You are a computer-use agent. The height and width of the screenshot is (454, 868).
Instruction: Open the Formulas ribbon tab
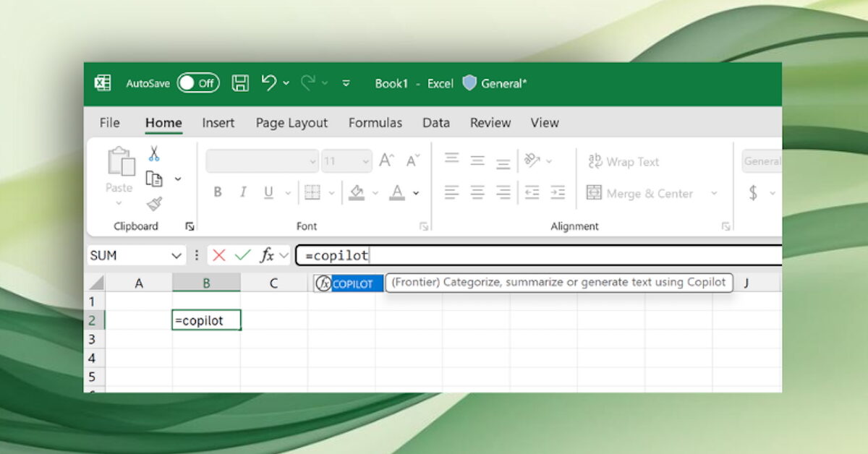click(x=375, y=123)
